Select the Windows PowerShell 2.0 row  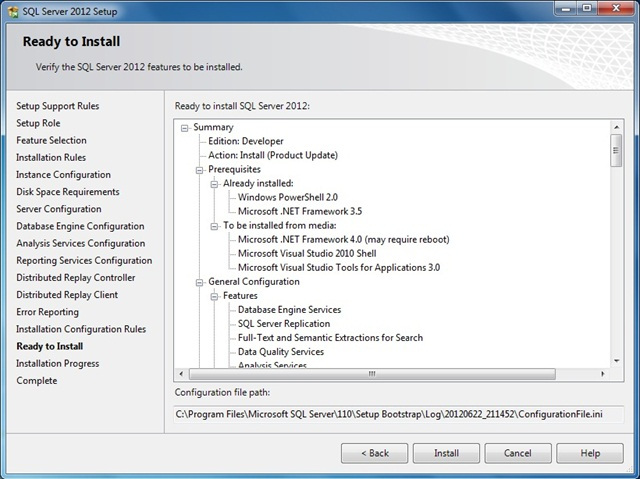pos(288,197)
